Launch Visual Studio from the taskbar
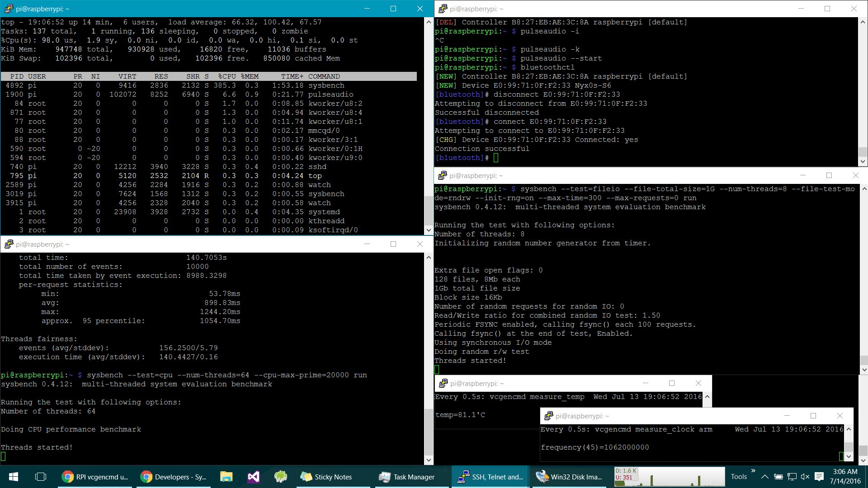868x488 pixels. tap(253, 477)
